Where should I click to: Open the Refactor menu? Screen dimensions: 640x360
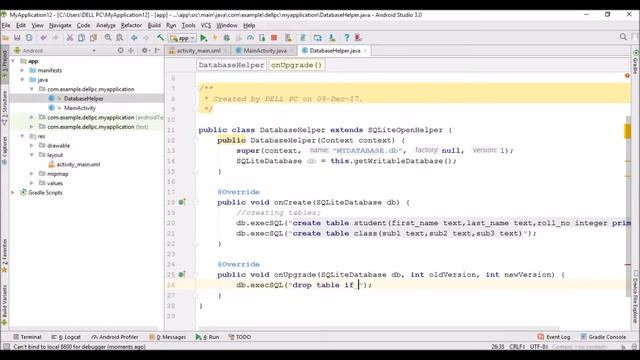click(131, 25)
